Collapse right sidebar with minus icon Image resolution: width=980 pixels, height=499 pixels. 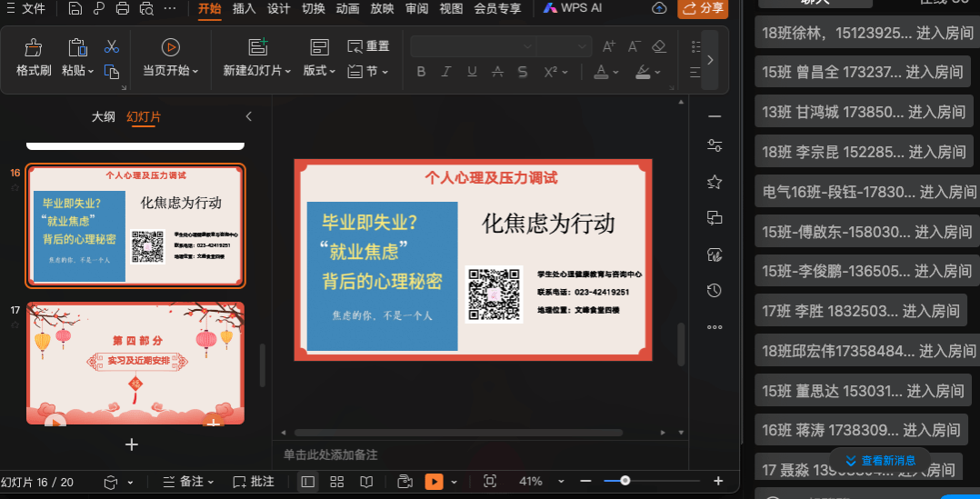(x=715, y=116)
